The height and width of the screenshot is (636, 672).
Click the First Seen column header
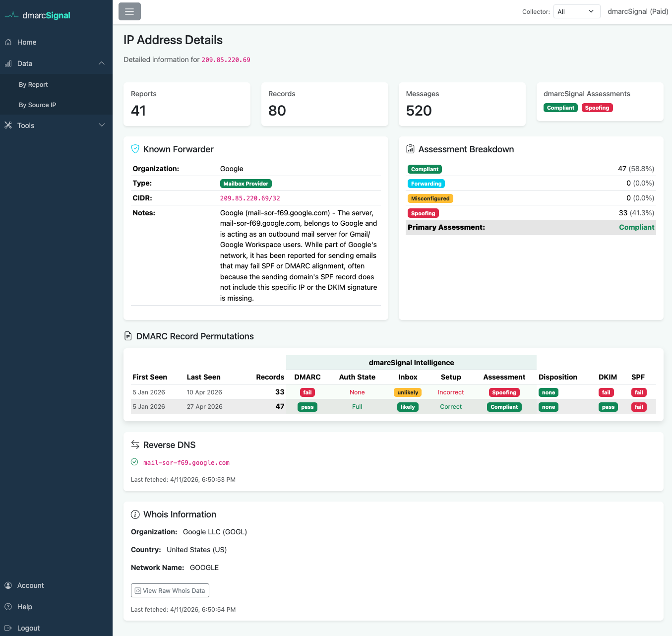[150, 377]
